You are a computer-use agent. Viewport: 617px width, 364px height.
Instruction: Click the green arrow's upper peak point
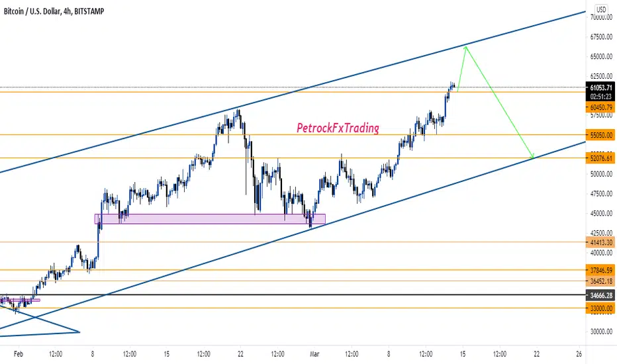[x=466, y=46]
